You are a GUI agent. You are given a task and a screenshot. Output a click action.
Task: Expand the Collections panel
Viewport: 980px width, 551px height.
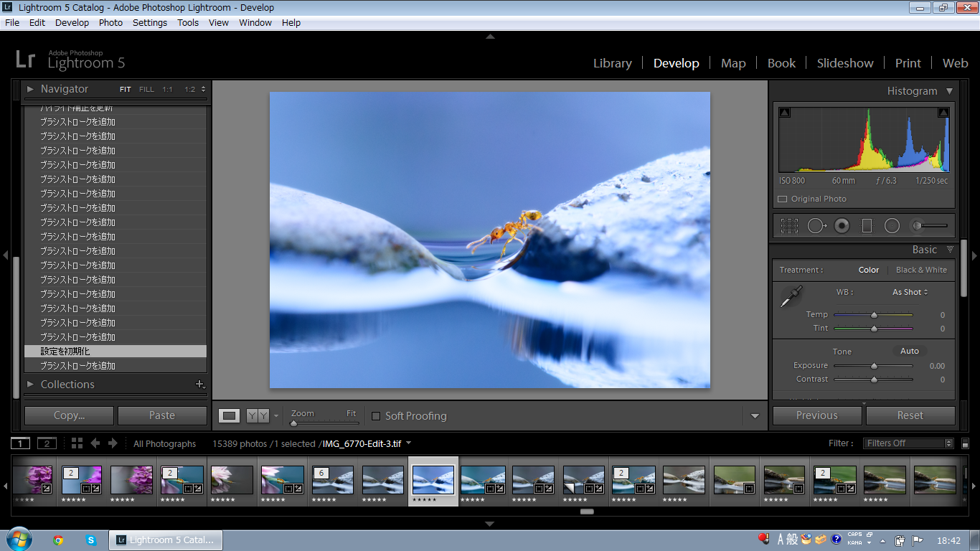click(30, 384)
